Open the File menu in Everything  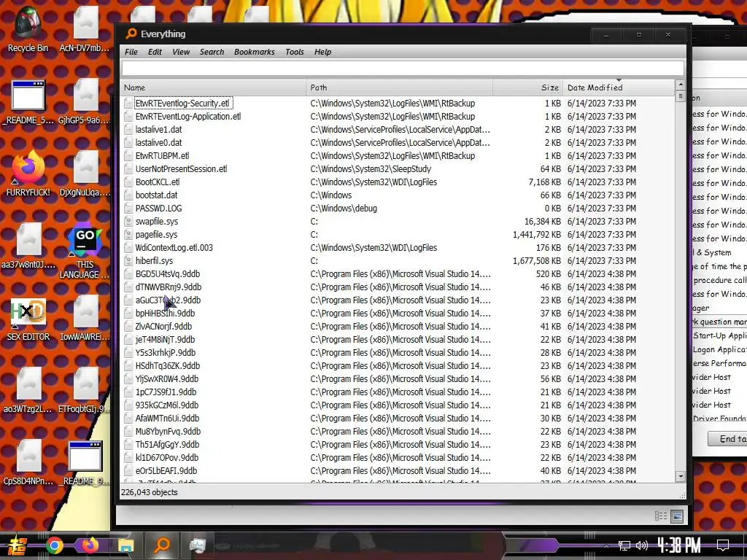(131, 52)
